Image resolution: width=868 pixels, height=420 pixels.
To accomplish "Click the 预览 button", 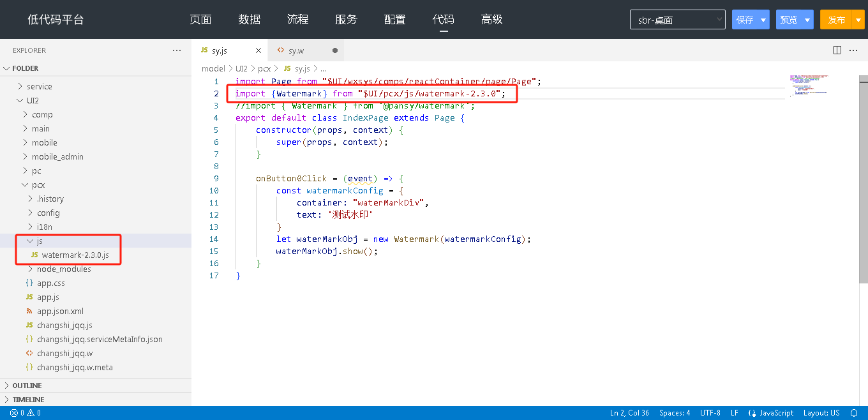I will click(x=789, y=20).
